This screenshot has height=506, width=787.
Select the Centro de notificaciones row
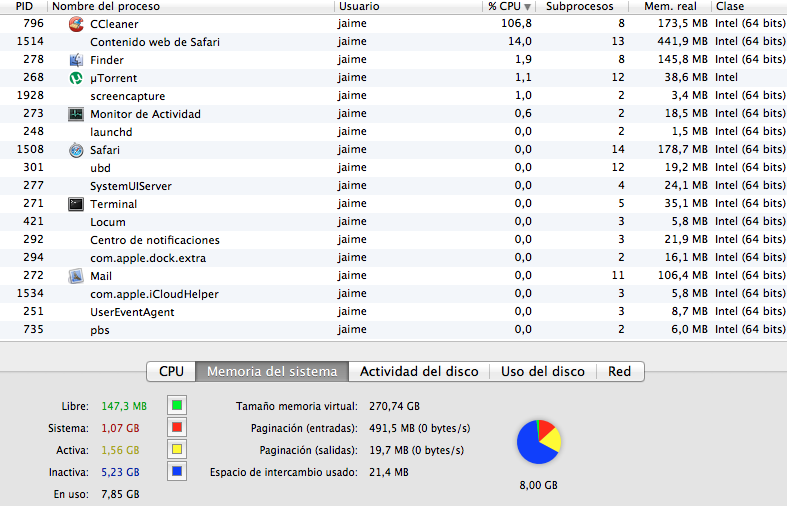click(x=394, y=240)
